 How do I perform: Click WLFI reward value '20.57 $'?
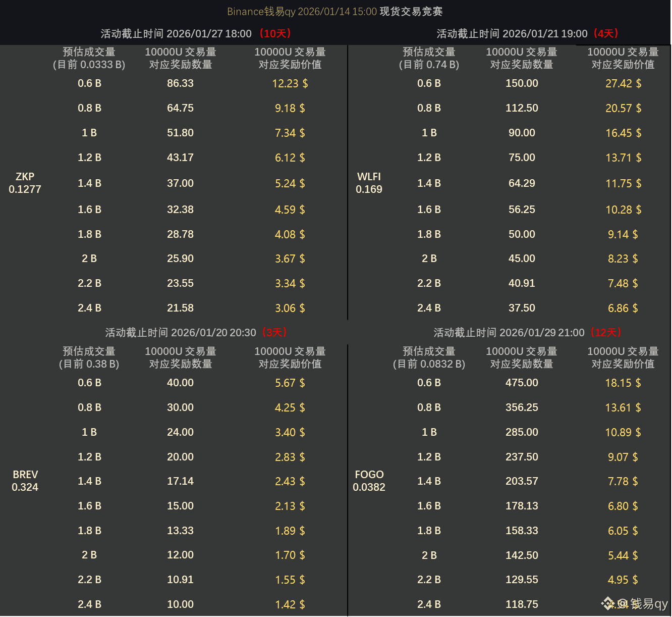tap(624, 108)
